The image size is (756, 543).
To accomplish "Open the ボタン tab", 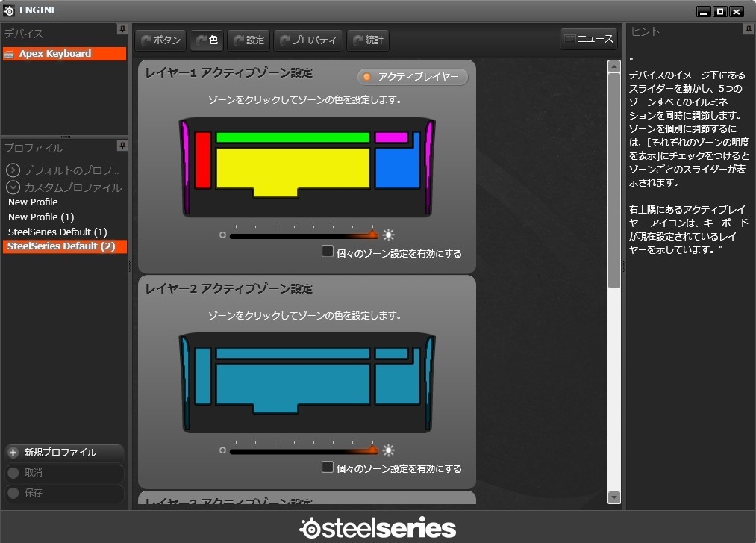I will tap(160, 40).
